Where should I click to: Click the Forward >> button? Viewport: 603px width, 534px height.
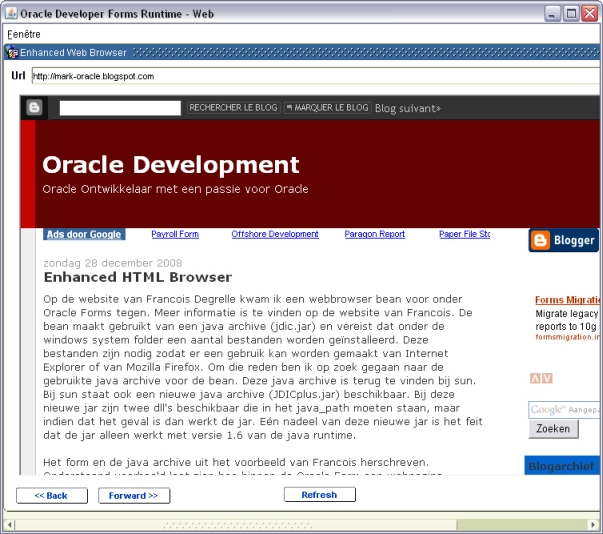coord(134,496)
